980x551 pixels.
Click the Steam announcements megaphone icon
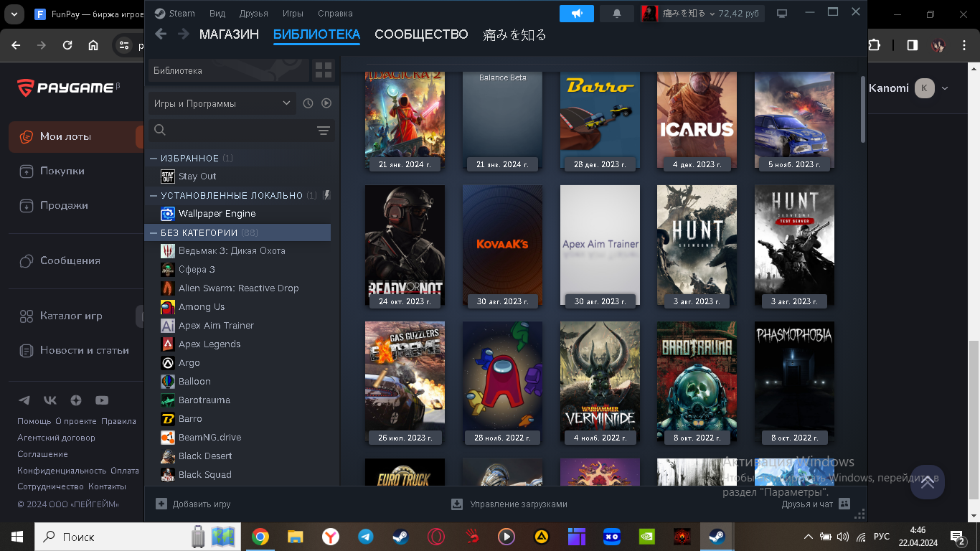pyautogui.click(x=577, y=14)
